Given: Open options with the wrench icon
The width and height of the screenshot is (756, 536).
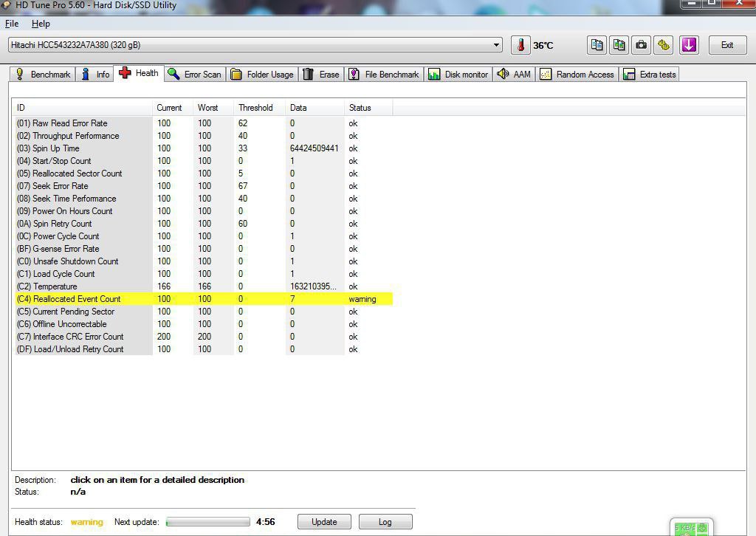Looking at the screenshot, I should 663,45.
